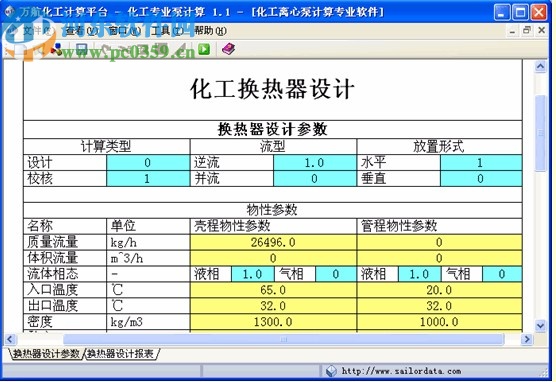556x382 pixels.
Task: Select tube-side 气相 value 0
Action: tap(502, 274)
